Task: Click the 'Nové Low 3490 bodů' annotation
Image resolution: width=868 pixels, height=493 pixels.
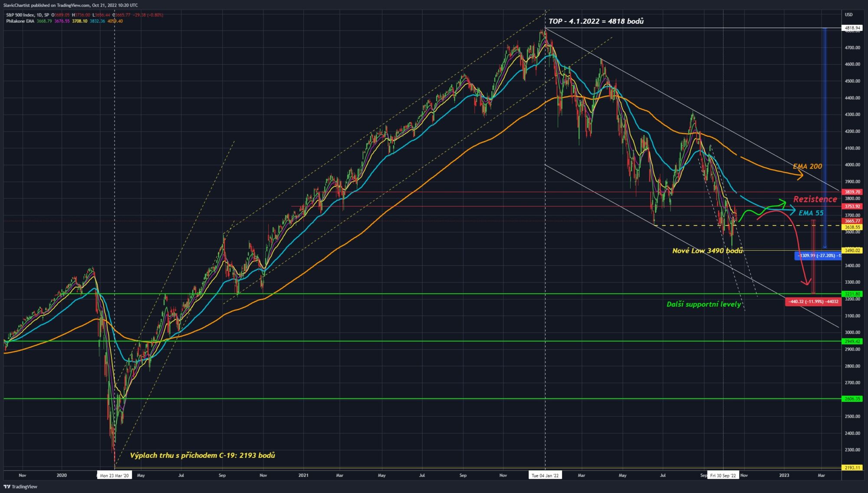Action: [707, 251]
